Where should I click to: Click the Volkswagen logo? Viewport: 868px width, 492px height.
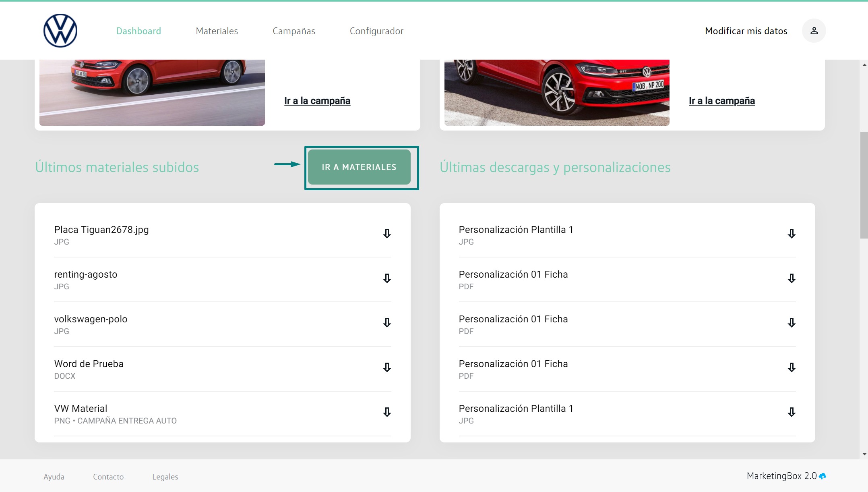(x=60, y=31)
